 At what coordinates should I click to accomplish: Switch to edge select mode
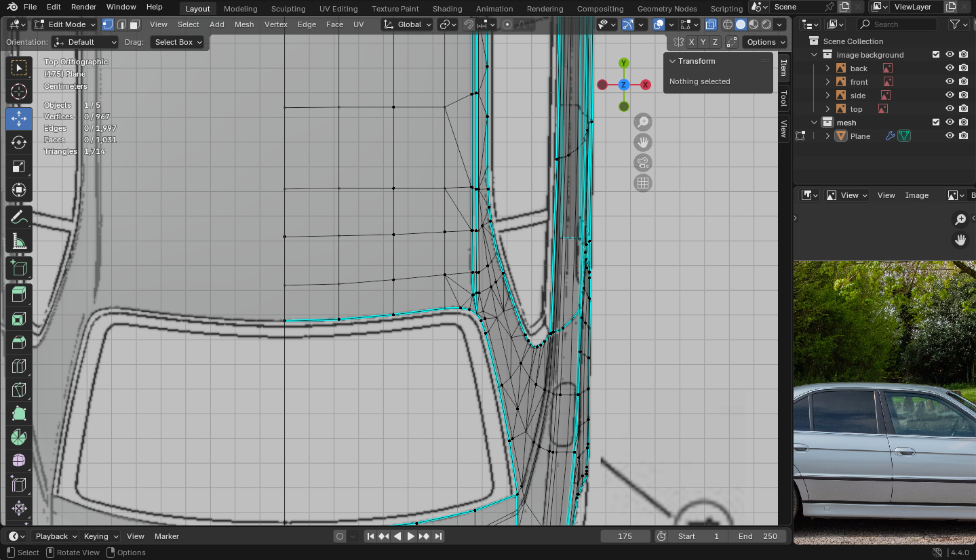[121, 24]
